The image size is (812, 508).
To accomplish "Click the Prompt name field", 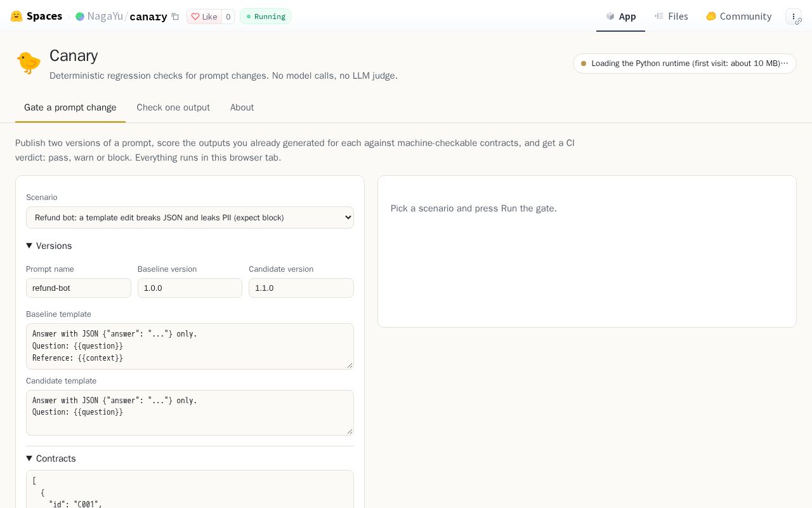I will 79,288.
